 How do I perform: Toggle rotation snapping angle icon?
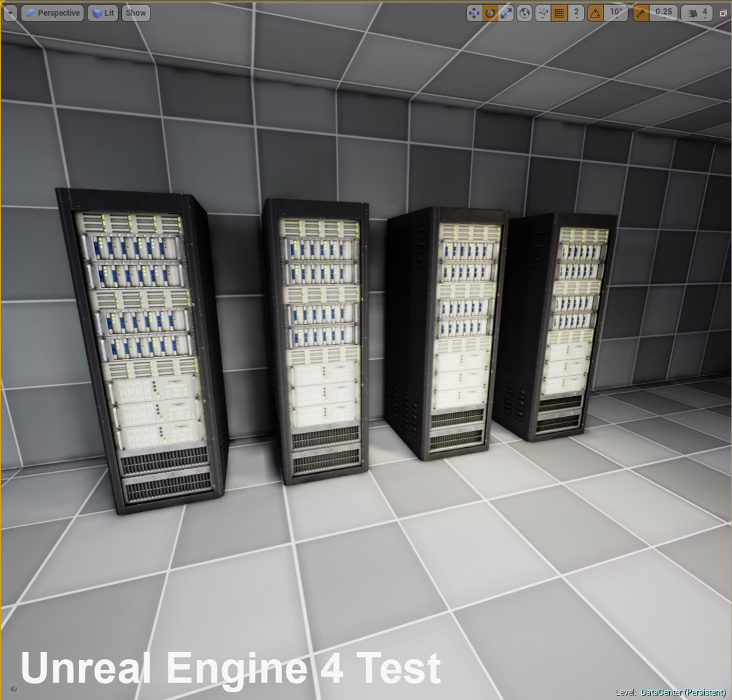pos(595,13)
